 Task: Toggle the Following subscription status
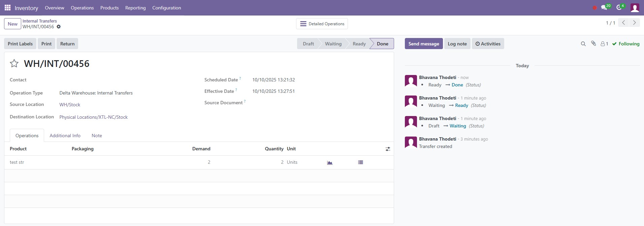point(625,44)
